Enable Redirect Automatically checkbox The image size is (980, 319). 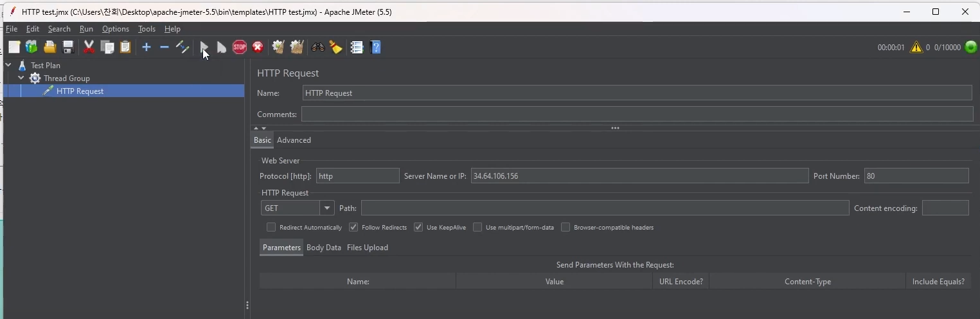point(271,227)
